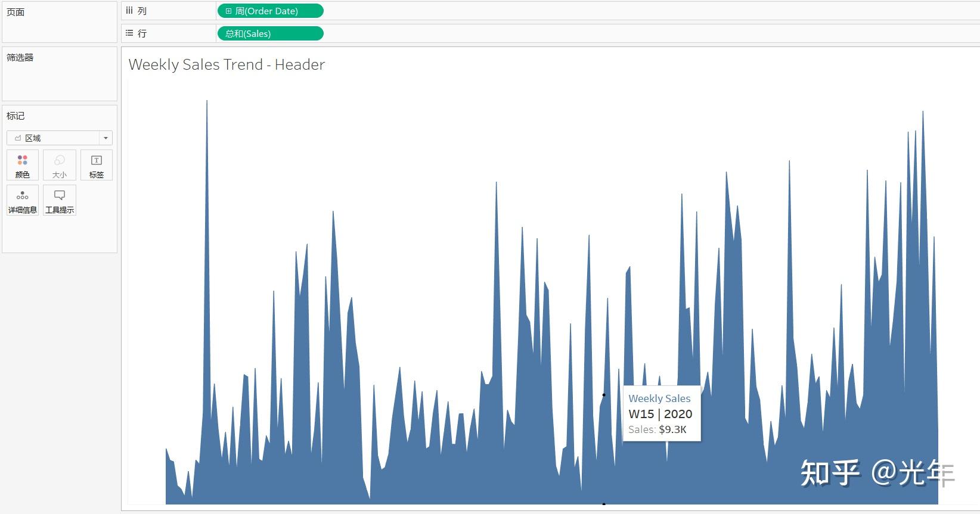The height and width of the screenshot is (514, 980).
Task: Open the Color (颜色) marks card
Action: (x=23, y=165)
